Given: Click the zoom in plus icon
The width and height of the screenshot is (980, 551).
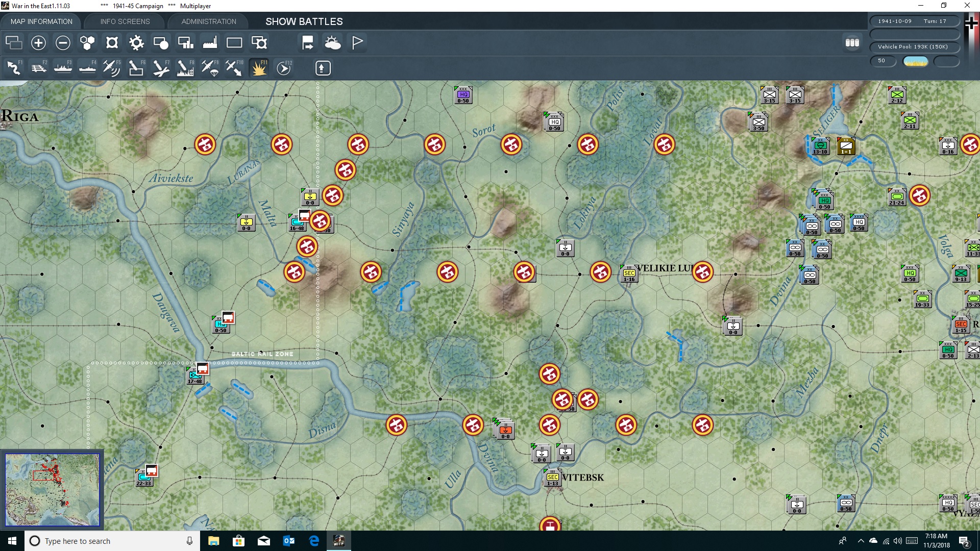Looking at the screenshot, I should 38,43.
